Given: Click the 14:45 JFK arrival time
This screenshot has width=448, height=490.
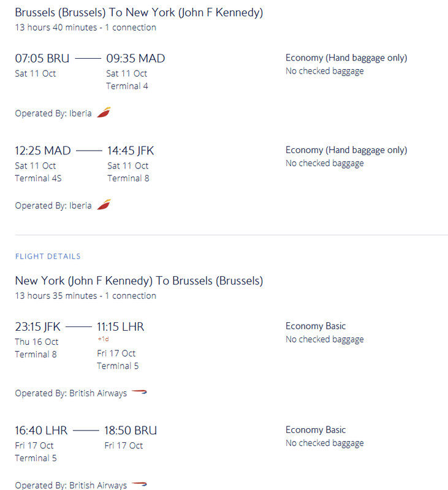Looking at the screenshot, I should pyautogui.click(x=131, y=151).
